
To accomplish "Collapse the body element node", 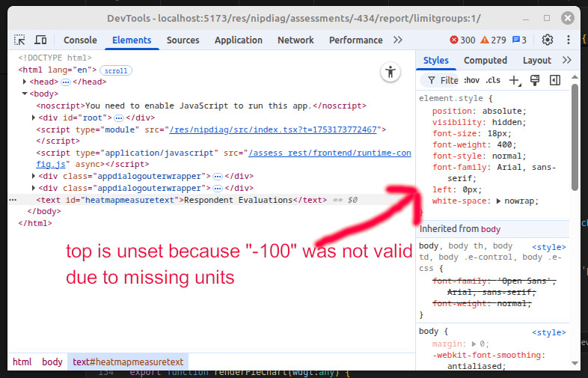I will [x=25, y=94].
